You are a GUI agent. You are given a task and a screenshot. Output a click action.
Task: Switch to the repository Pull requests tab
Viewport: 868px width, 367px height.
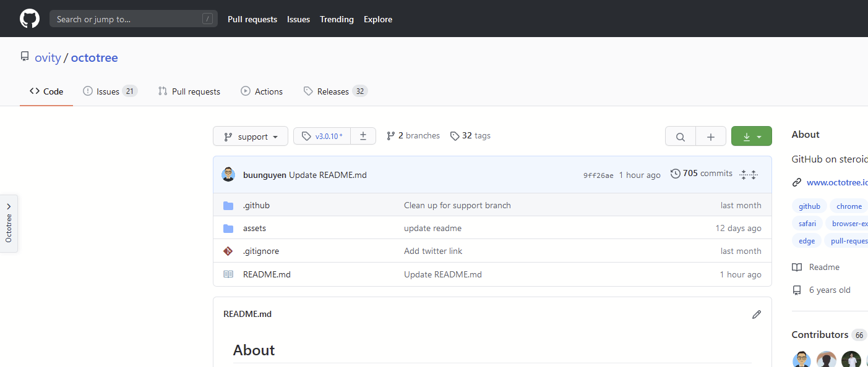pyautogui.click(x=189, y=91)
